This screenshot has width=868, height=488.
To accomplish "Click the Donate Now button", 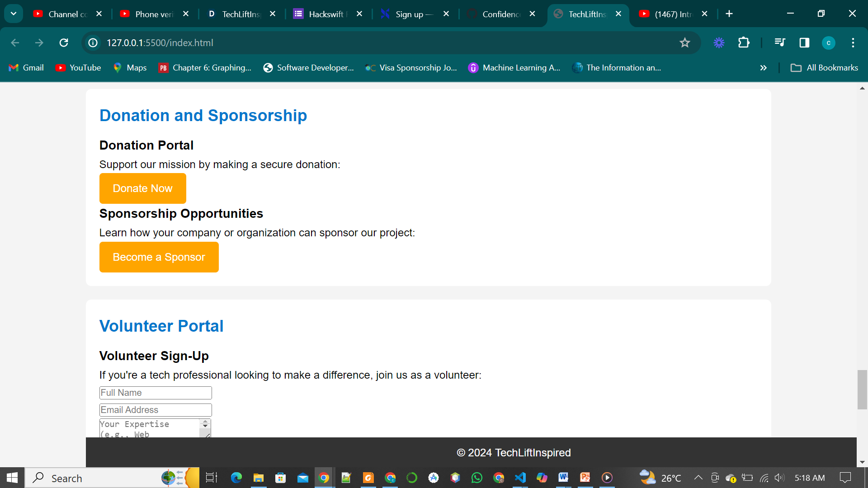I will coord(142,188).
